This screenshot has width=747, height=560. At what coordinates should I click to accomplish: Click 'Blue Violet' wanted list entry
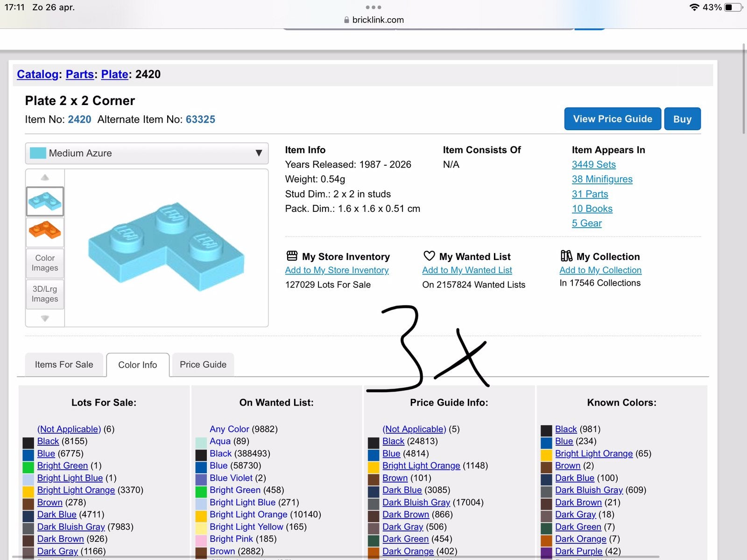(x=231, y=478)
